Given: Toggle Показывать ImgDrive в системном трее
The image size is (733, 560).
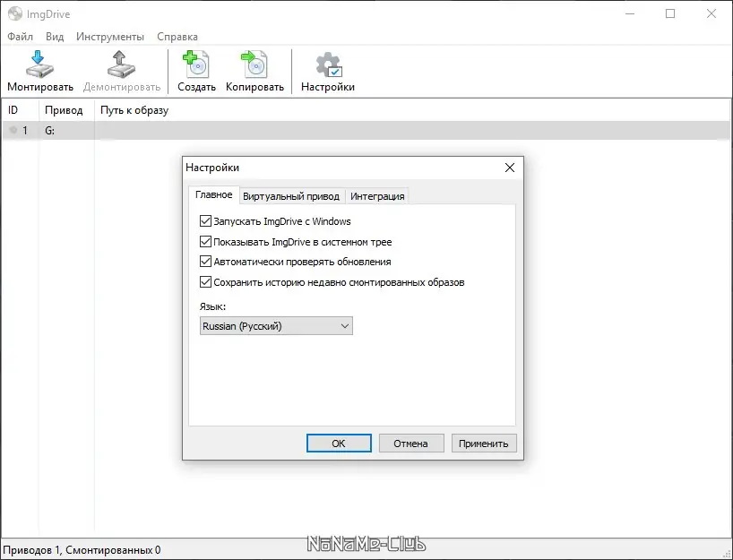Looking at the screenshot, I should pyautogui.click(x=205, y=242).
